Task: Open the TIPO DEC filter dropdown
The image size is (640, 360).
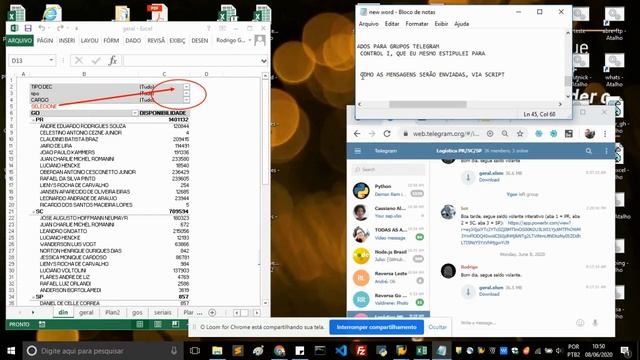Action: tap(186, 87)
